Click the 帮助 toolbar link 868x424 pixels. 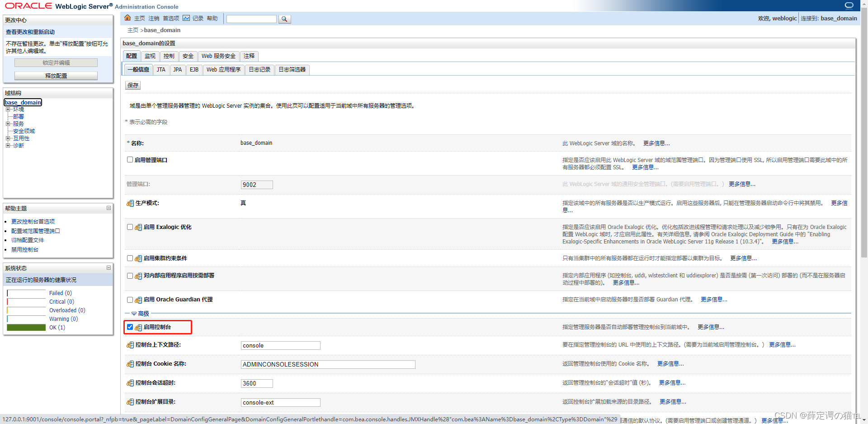tap(212, 19)
